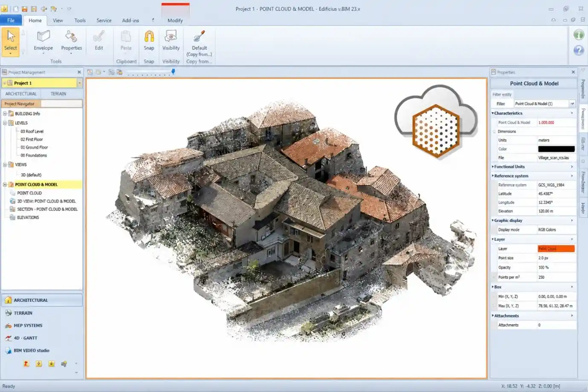This screenshot has height=392, width=588.
Task: Click the black Color swatch
Action: click(x=556, y=149)
